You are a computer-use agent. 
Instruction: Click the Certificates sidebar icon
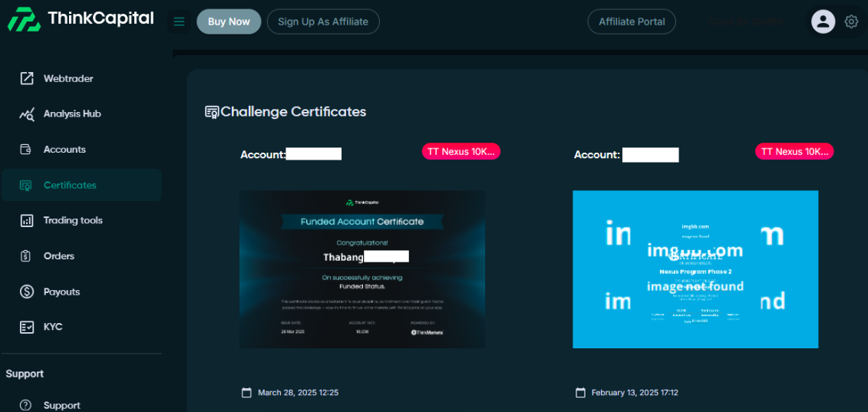[x=25, y=186]
